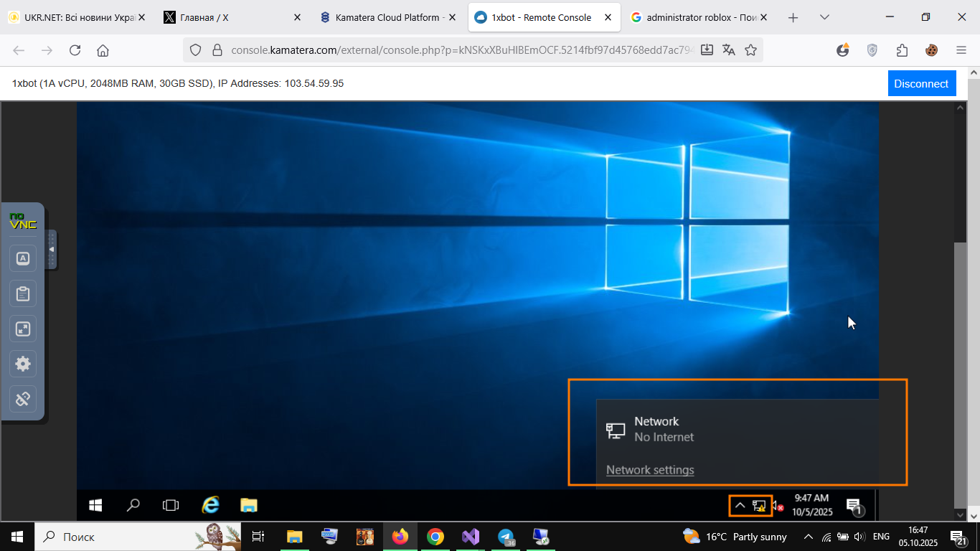Click the noVNC disconnect icon
The width and height of the screenshot is (980, 551).
tap(23, 399)
